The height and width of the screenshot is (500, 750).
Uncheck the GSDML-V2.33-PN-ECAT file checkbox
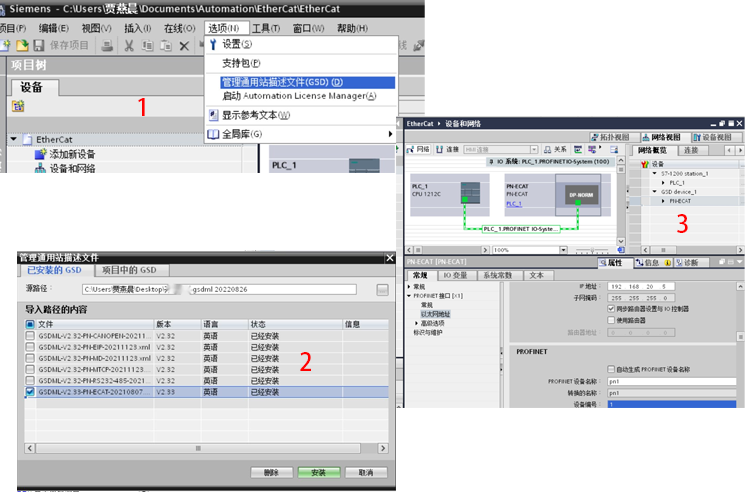(30, 392)
